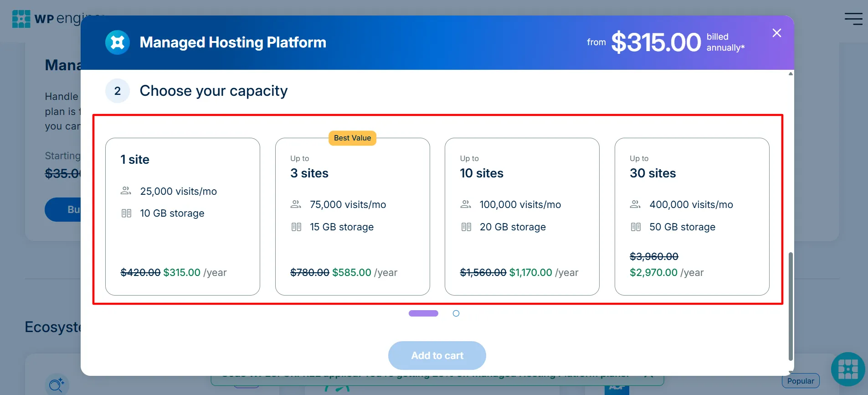Image resolution: width=868 pixels, height=395 pixels.
Task: Click the Add to cart button
Action: pyautogui.click(x=437, y=355)
